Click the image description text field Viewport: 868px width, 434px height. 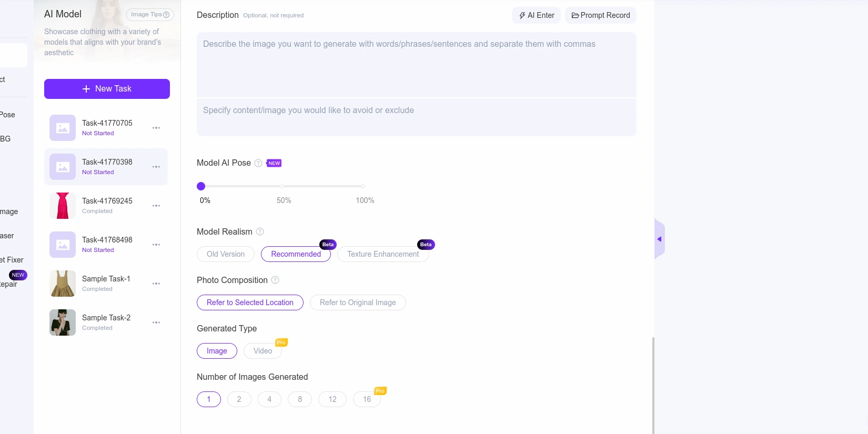coord(416,65)
